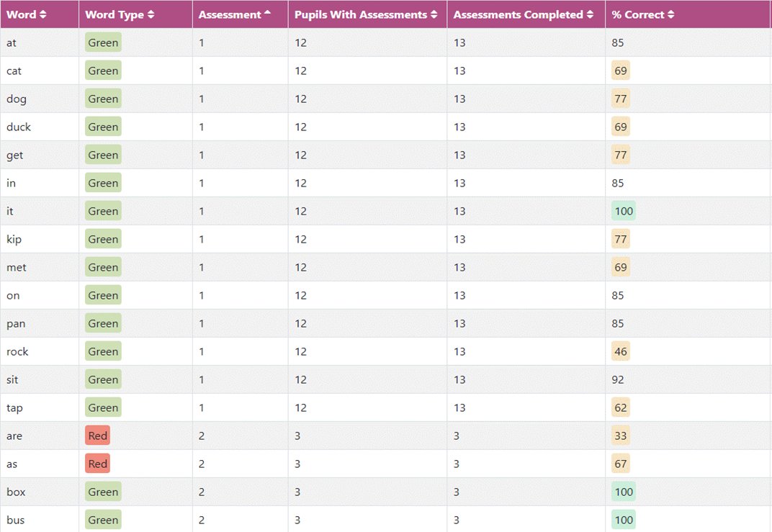This screenshot has height=532, width=772.
Task: Click the word "in" in the Word column
Action: (11, 183)
